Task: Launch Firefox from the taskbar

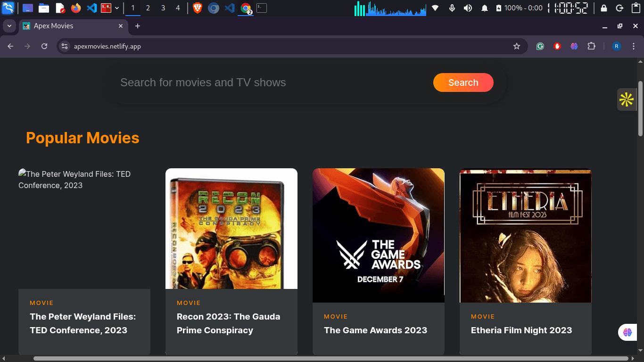Action: (75, 8)
